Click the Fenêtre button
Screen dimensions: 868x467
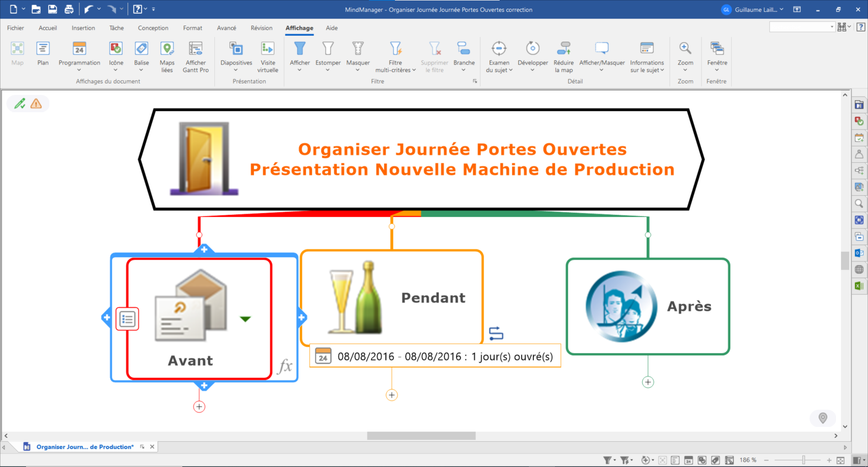717,49
